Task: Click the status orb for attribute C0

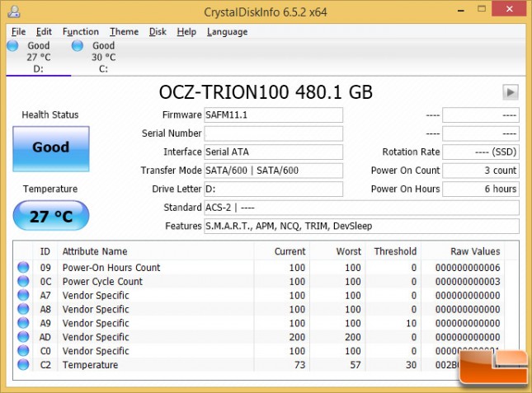Action: [23, 351]
